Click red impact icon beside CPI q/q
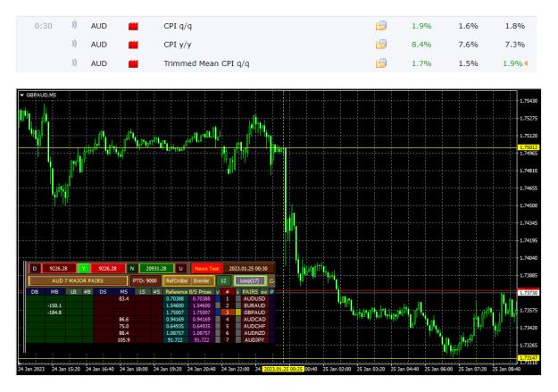Image resolution: width=558 pixels, height=392 pixels. (x=133, y=26)
